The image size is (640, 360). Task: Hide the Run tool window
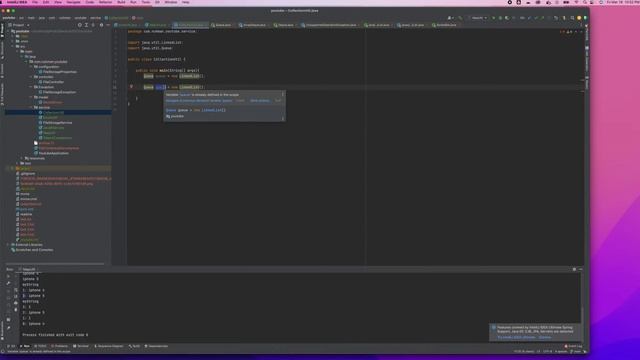click(580, 269)
